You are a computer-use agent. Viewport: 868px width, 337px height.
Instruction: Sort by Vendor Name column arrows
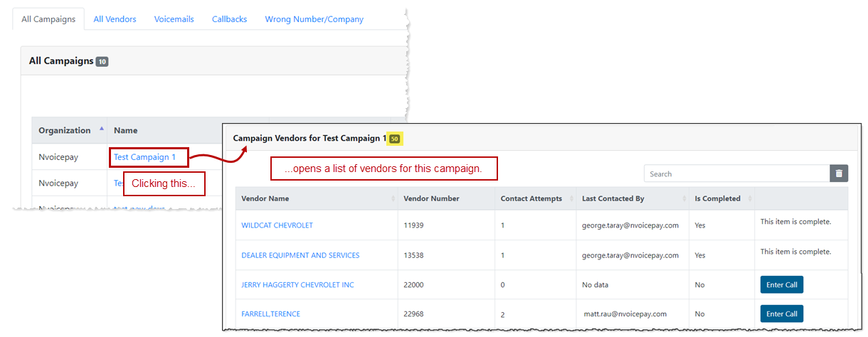pyautogui.click(x=393, y=199)
